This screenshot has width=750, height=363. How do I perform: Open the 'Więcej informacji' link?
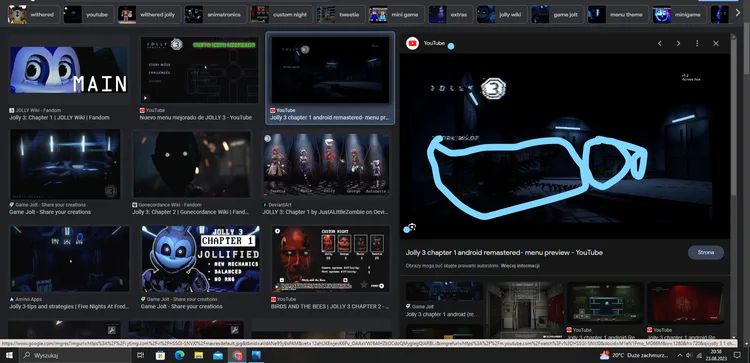click(x=520, y=265)
